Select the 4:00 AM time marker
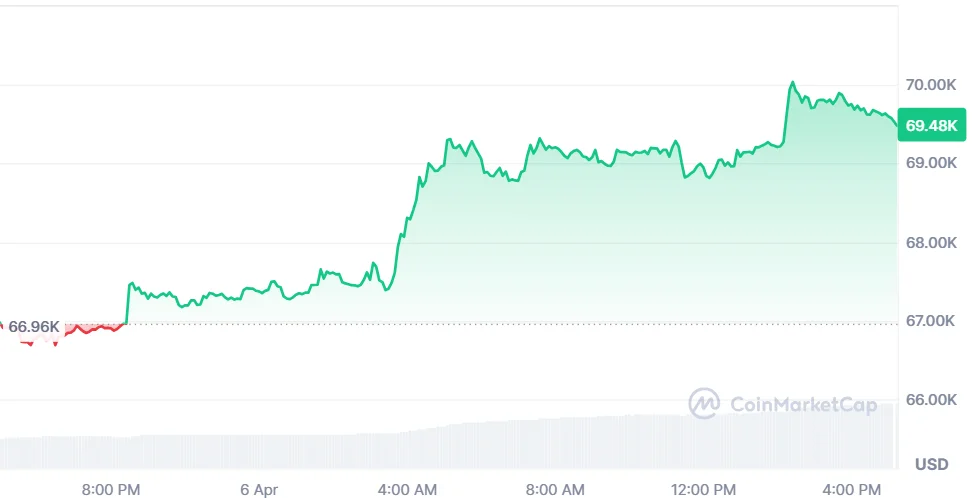Viewport: 980px width, 498px height. pos(408,489)
